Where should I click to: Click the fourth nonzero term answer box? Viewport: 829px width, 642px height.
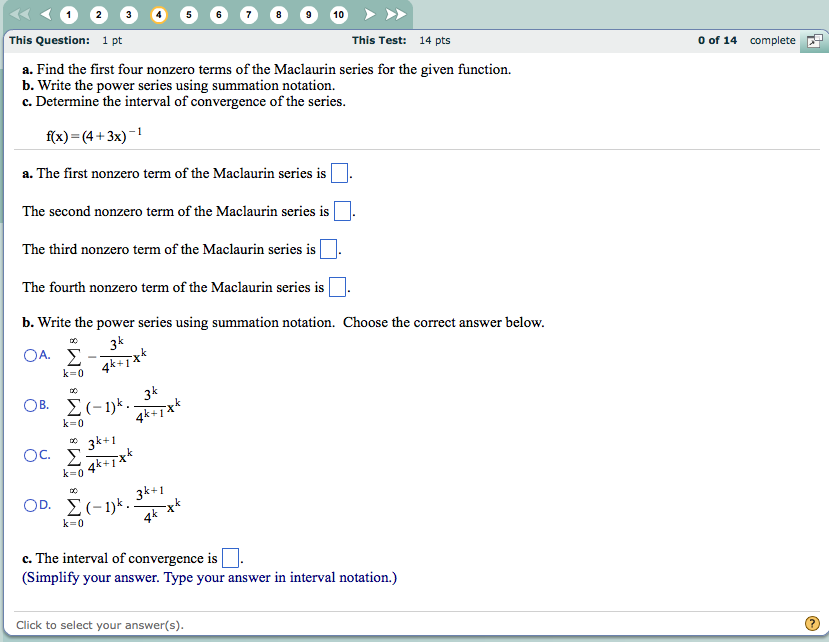pyautogui.click(x=336, y=286)
